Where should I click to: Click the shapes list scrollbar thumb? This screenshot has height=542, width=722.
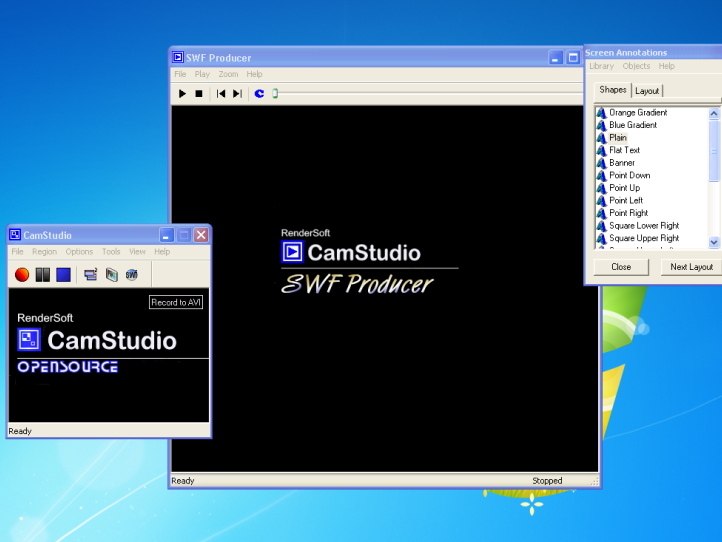714,151
